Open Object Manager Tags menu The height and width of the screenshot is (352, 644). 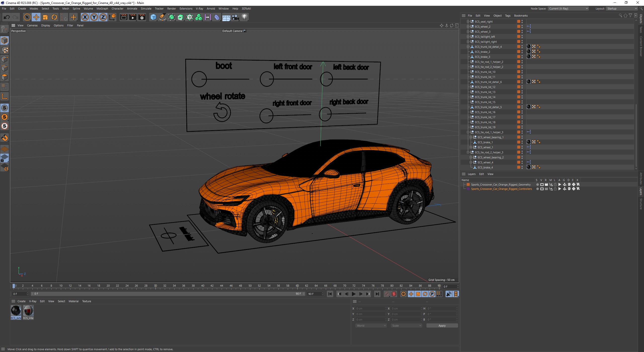coord(508,16)
